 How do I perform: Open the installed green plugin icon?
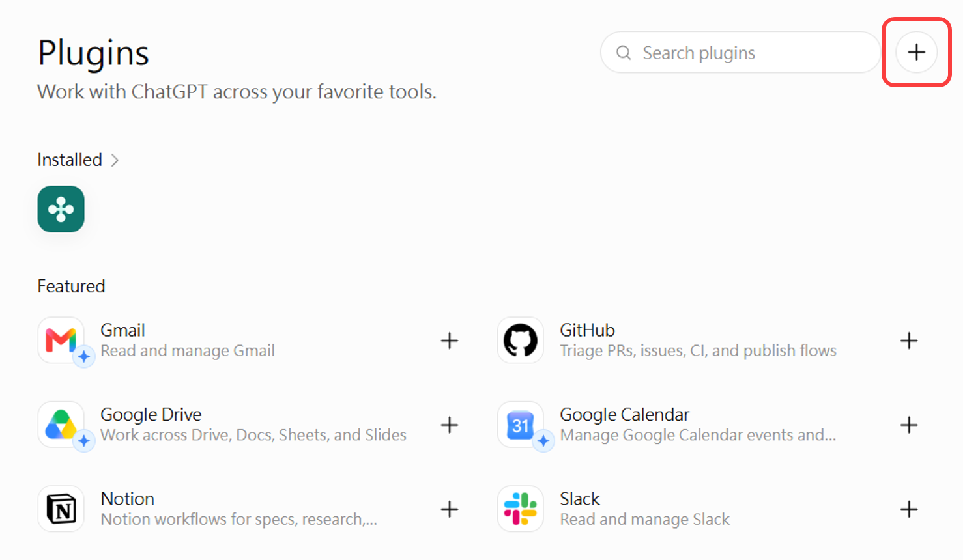(61, 209)
